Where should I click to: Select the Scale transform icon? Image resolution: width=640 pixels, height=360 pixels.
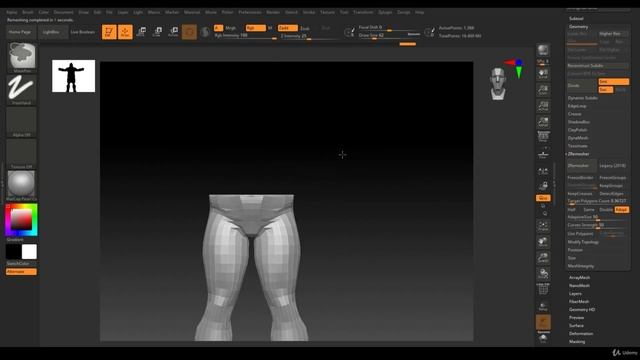click(157, 32)
